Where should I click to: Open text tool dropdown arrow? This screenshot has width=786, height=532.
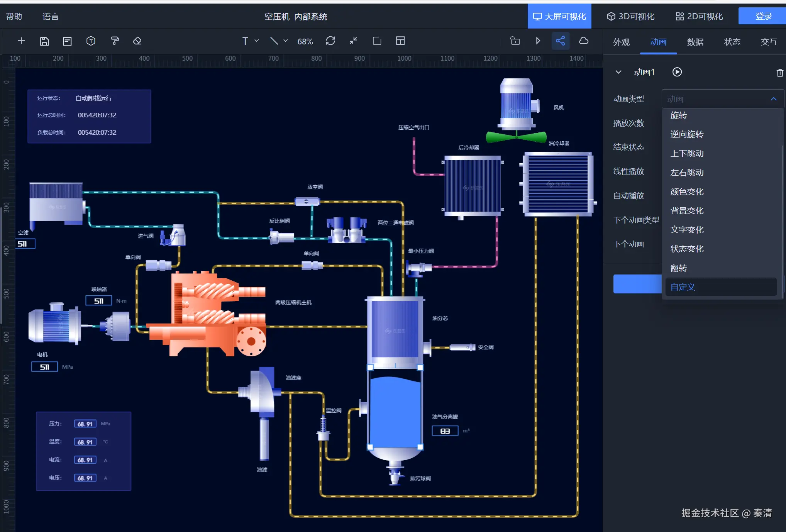[257, 41]
